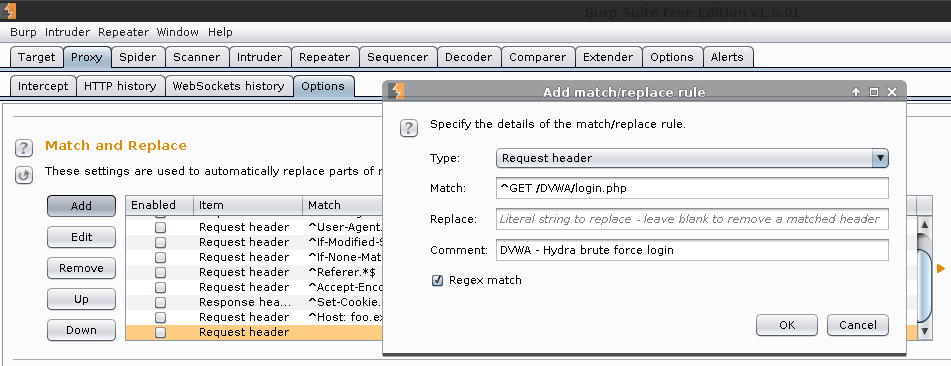The image size is (951, 366).
Task: Click the restore defaults icon under Match and Replace
Action: tap(24, 175)
